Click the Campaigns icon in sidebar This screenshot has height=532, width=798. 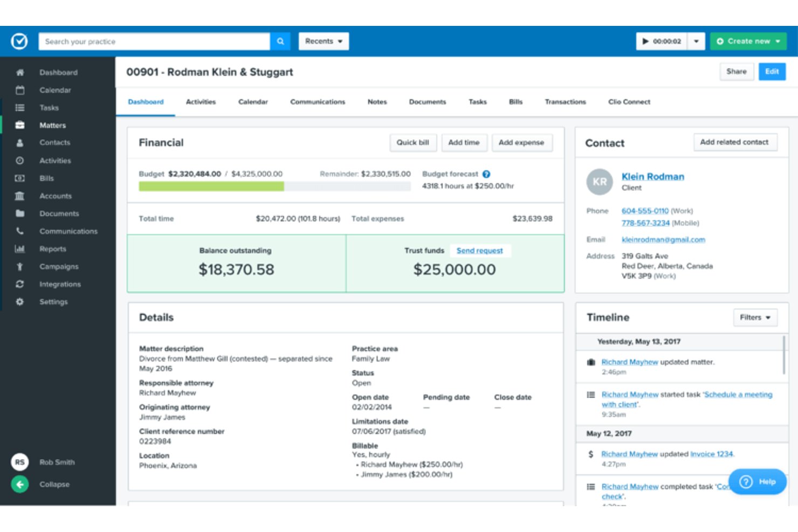(20, 267)
